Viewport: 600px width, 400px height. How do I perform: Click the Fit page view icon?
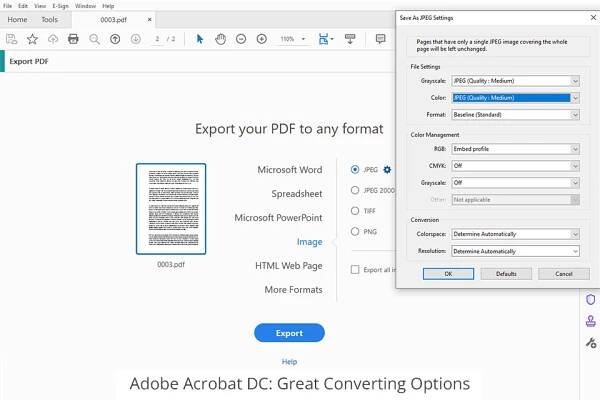[x=324, y=39]
